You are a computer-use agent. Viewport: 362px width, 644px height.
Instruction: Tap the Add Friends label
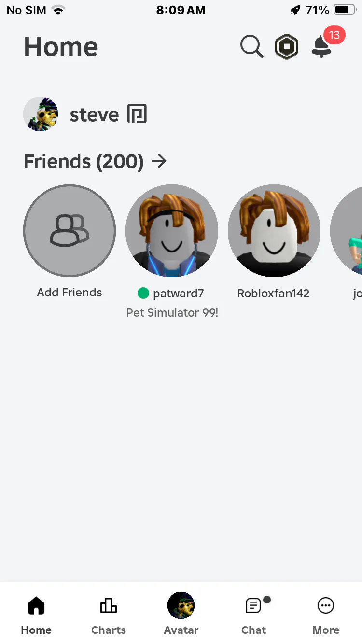pos(70,293)
